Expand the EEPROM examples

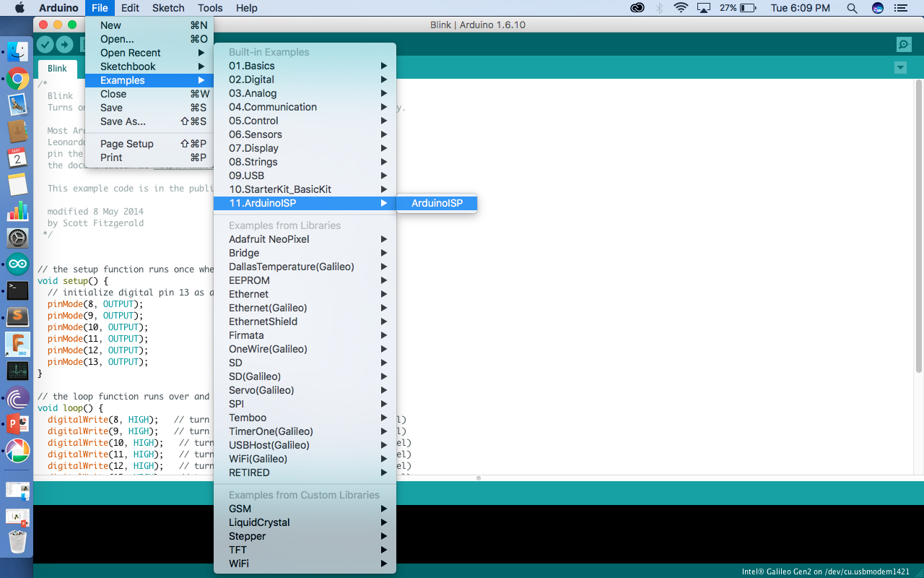(x=305, y=280)
